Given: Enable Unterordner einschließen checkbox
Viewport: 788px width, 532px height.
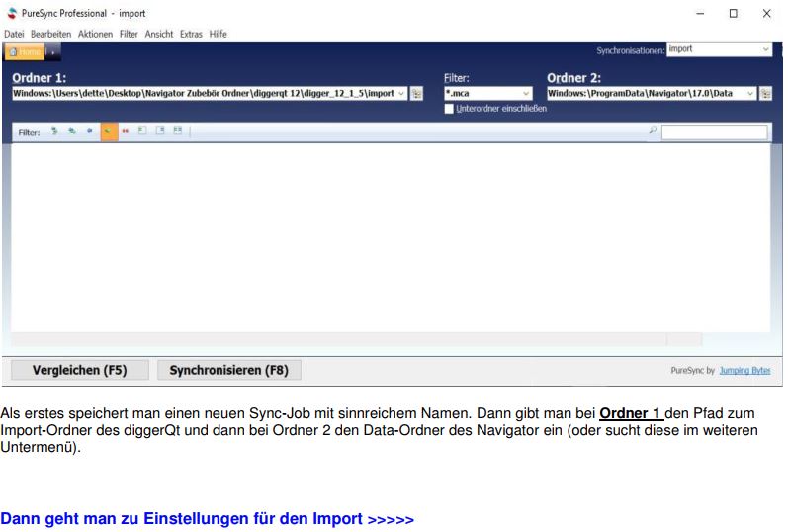Looking at the screenshot, I should tap(450, 109).
